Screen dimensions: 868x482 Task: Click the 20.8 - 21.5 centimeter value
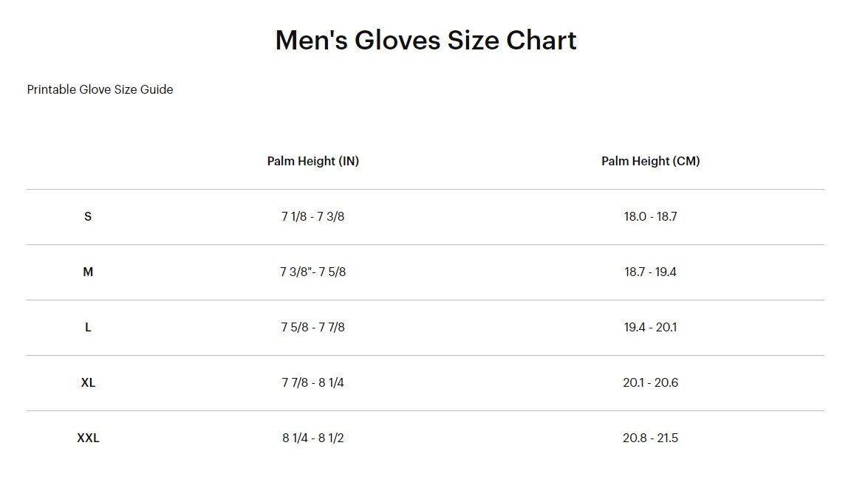650,438
